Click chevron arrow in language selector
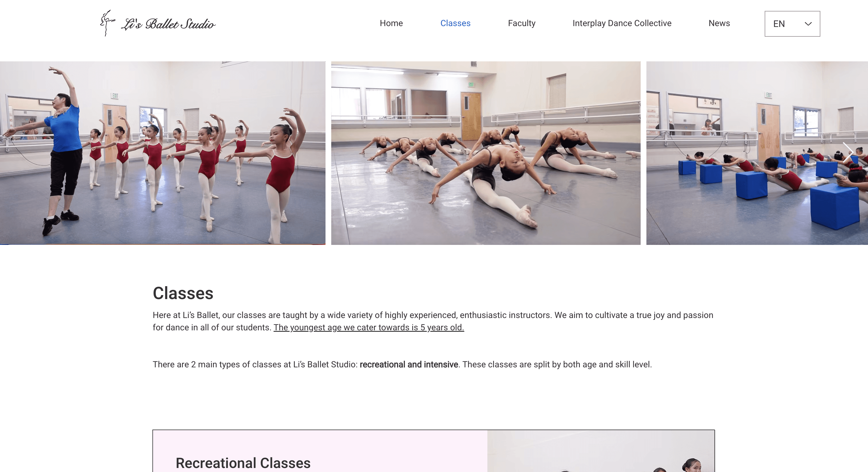Image resolution: width=868 pixels, height=472 pixels. (808, 24)
